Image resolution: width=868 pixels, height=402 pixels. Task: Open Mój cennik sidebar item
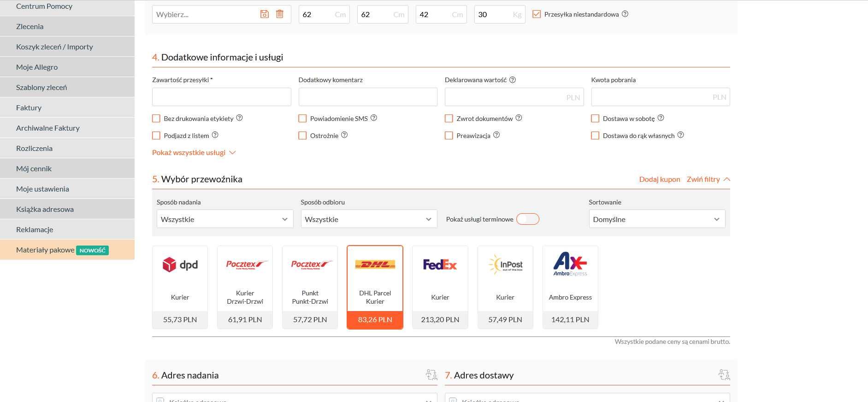[x=67, y=168]
